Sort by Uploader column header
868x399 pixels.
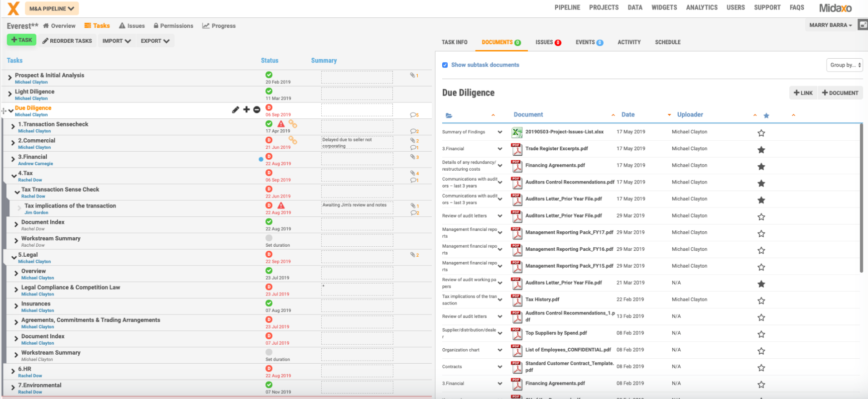pyautogui.click(x=690, y=115)
